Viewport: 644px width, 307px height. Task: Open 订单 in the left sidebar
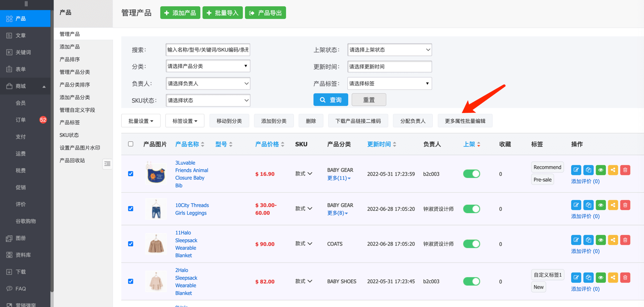click(x=21, y=120)
